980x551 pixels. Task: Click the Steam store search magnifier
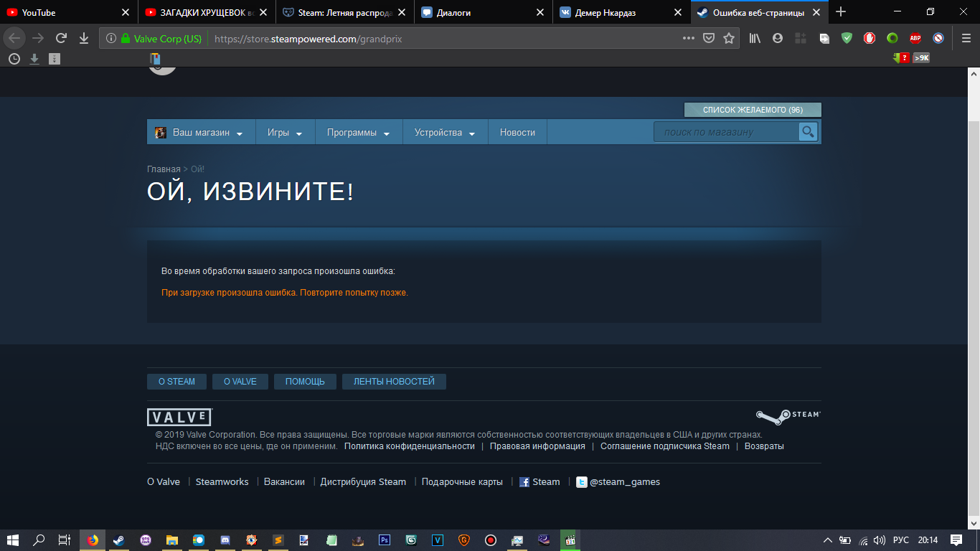coord(808,132)
